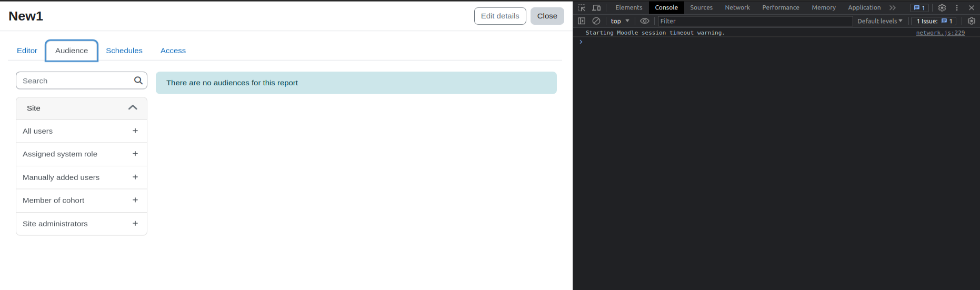Add Member of cohort plus icon
This screenshot has height=290, width=980.
point(135,200)
